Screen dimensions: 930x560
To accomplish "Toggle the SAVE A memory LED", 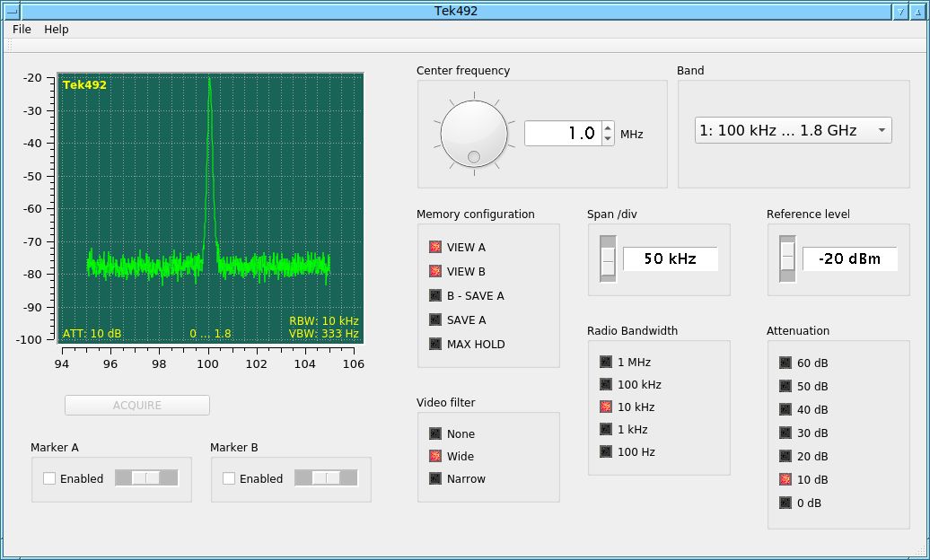I will pos(436,319).
